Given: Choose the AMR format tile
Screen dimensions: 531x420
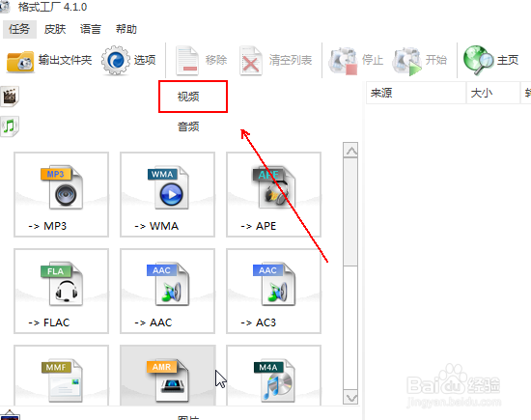Looking at the screenshot, I should 168,376.
